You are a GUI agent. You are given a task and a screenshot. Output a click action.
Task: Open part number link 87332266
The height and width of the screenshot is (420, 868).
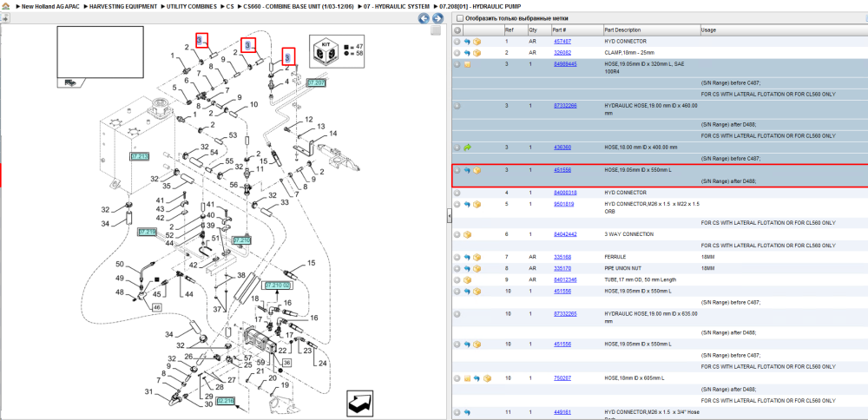tap(565, 106)
